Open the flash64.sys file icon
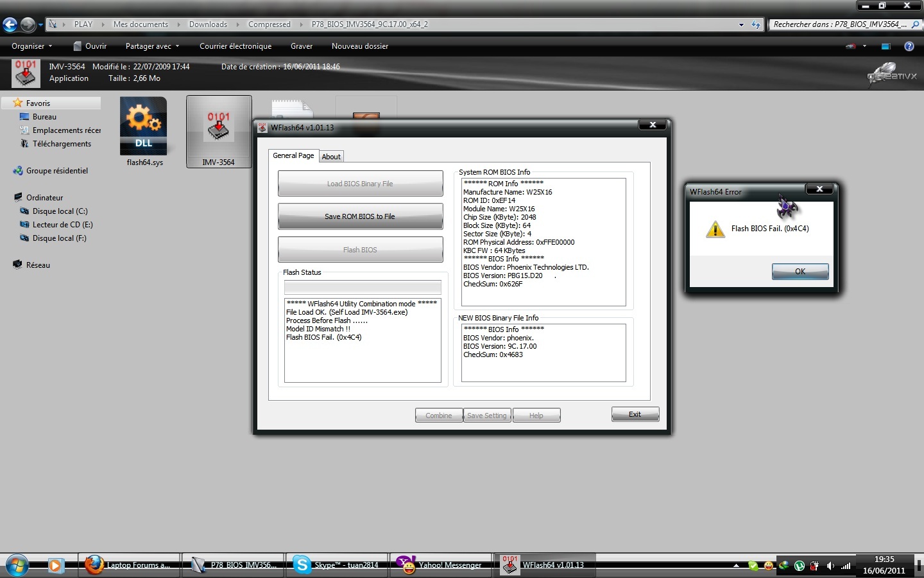Image resolution: width=924 pixels, height=578 pixels. tap(144, 127)
